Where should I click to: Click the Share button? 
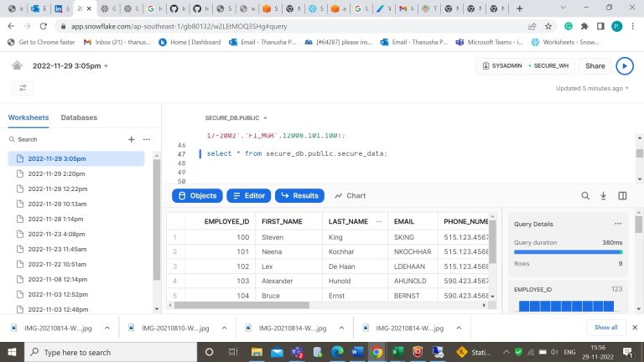(595, 65)
